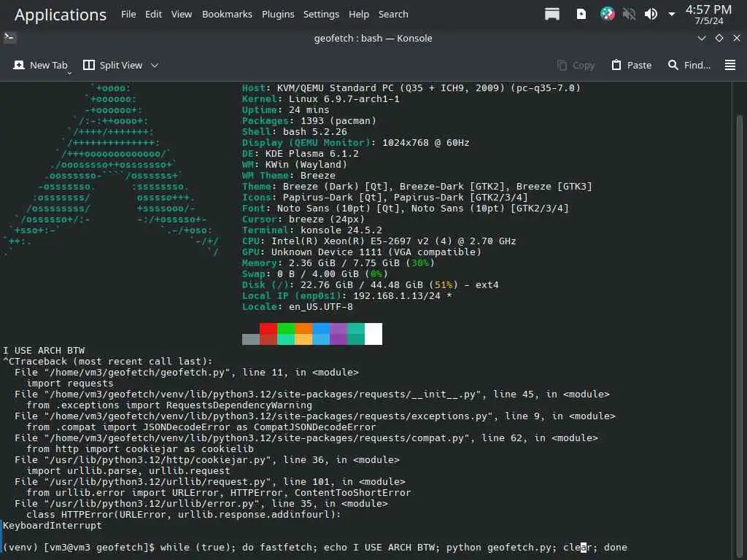Open the clock showing 4:57 PM

coord(708,15)
